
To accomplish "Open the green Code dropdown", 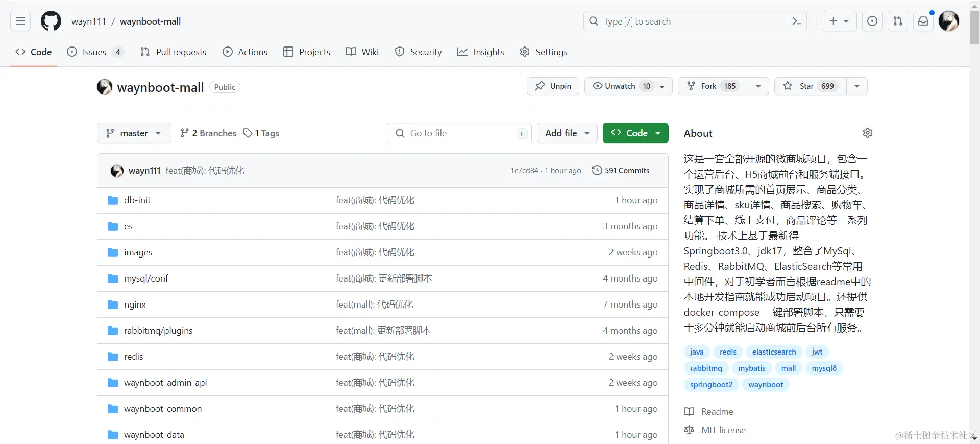I will (x=635, y=133).
